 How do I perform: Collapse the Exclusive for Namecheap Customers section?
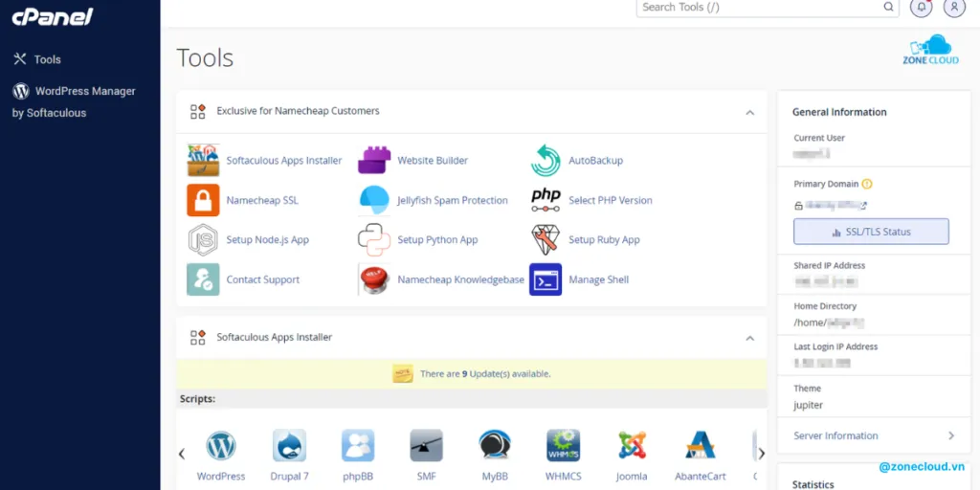tap(750, 113)
